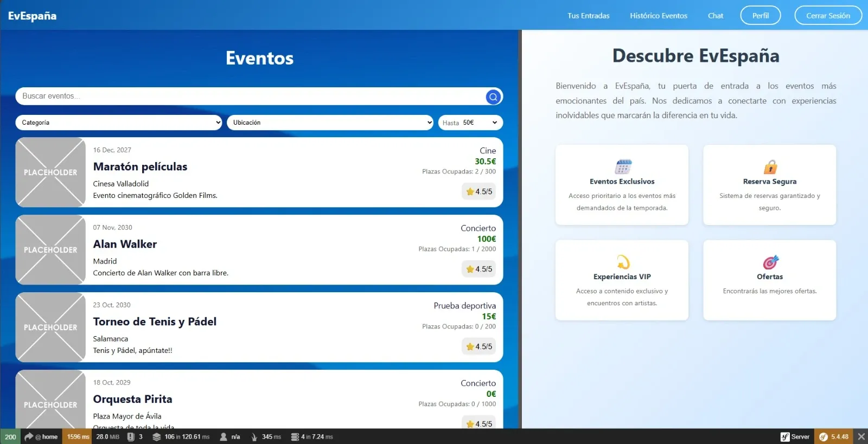The width and height of the screenshot is (868, 444).
Task: Click the memory usage 28.0 MiB toolbar item
Action: pyautogui.click(x=107, y=436)
